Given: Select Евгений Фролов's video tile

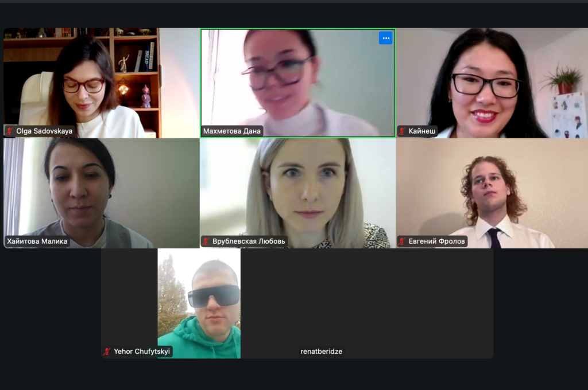Looking at the screenshot, I should 492,193.
